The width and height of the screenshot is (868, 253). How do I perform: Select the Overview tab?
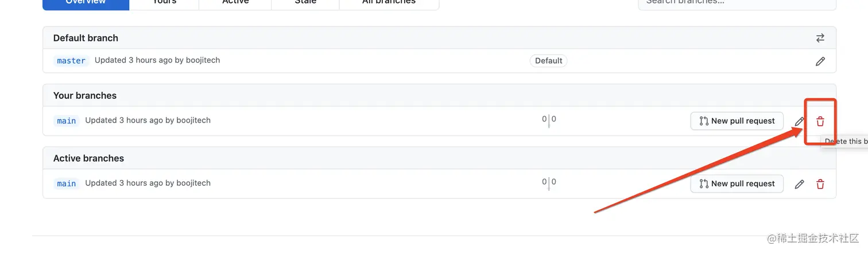86,3
